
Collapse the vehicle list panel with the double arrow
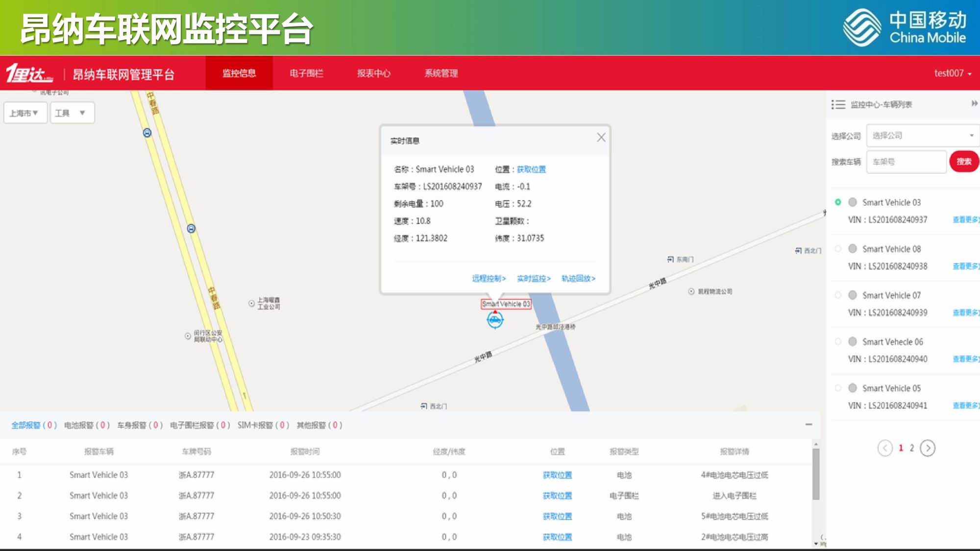point(974,103)
